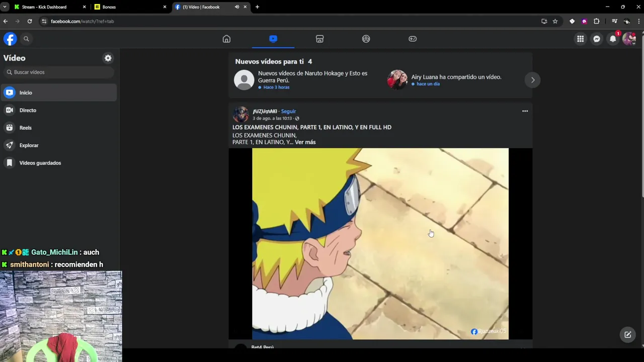
Task: Open install app icon in address bar
Action: 544,21
